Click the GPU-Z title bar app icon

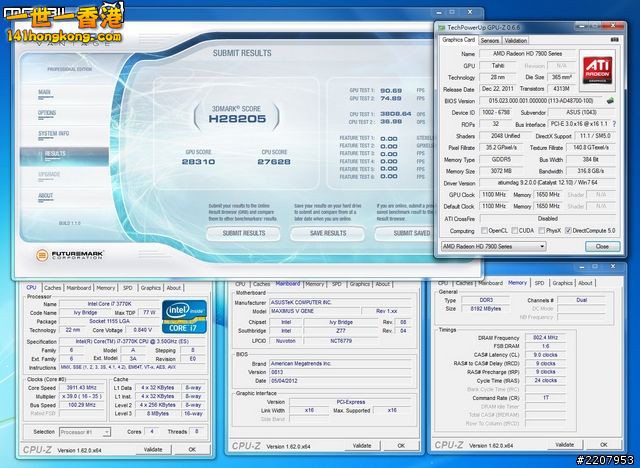click(x=440, y=27)
